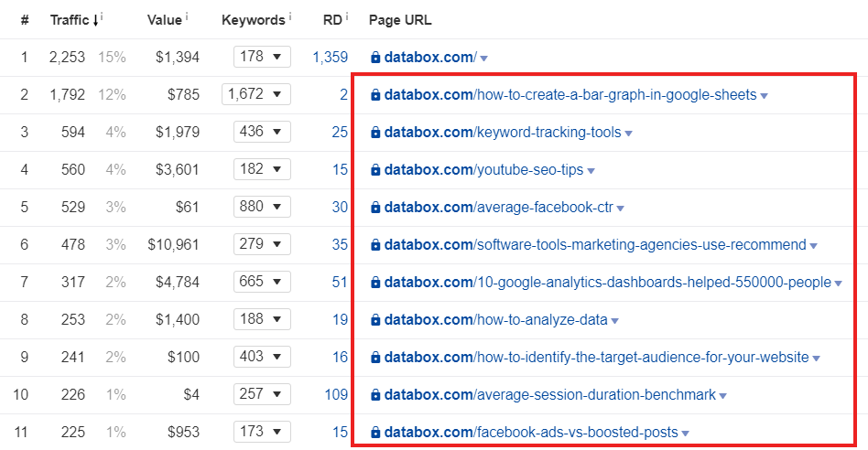Expand caret next to databox.com/ homepage URL
This screenshot has width=868, height=450.
tap(484, 59)
